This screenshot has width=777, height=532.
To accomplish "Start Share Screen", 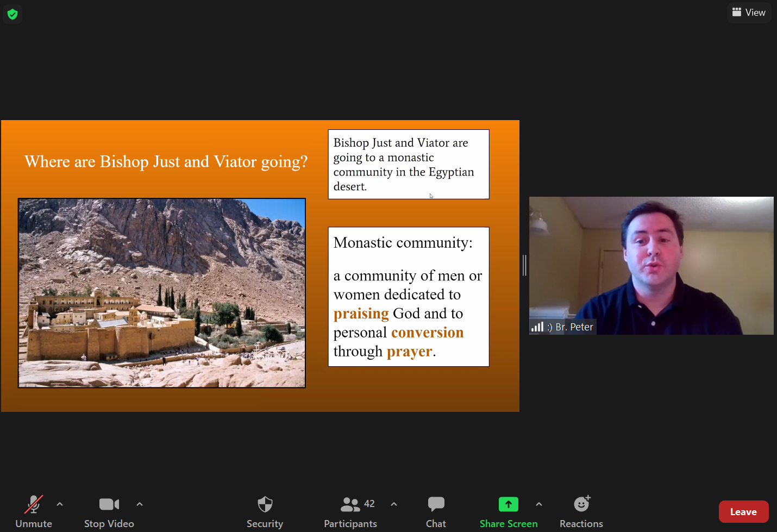I will coord(509,511).
